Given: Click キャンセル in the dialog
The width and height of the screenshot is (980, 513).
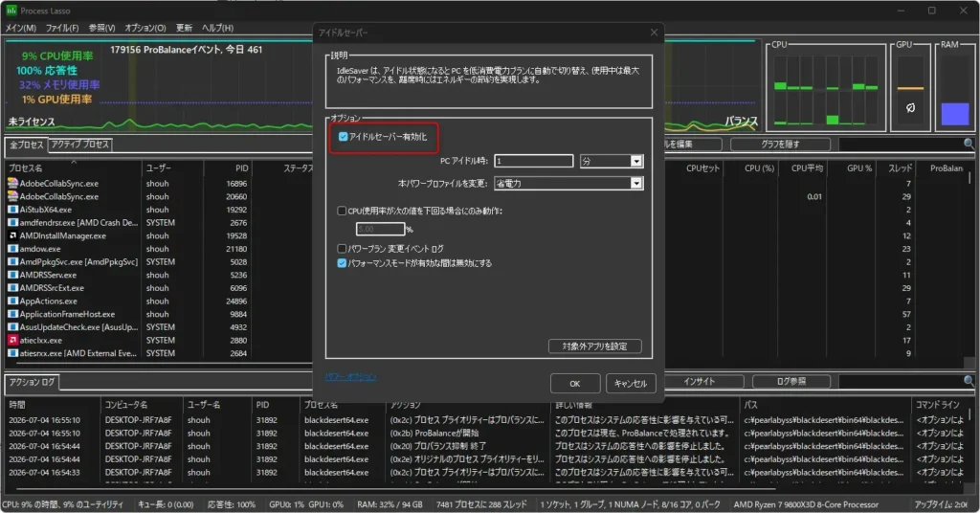Looking at the screenshot, I should (631, 383).
